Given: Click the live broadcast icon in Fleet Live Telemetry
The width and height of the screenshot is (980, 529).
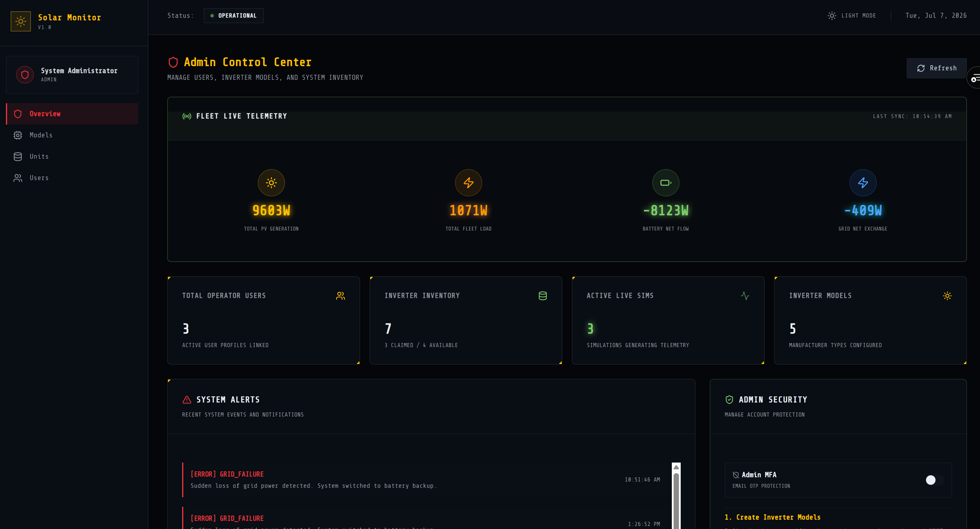Looking at the screenshot, I should point(187,116).
